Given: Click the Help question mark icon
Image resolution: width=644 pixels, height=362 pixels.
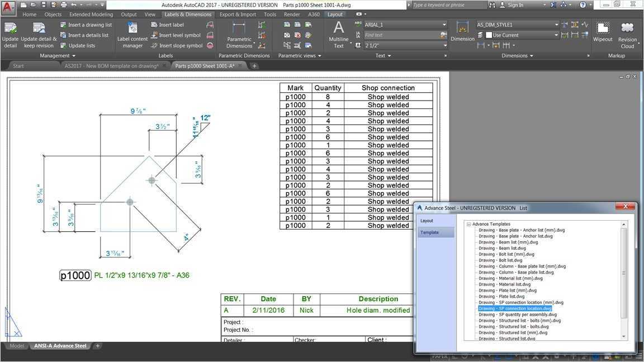Looking at the screenshot, I should (x=583, y=5).
